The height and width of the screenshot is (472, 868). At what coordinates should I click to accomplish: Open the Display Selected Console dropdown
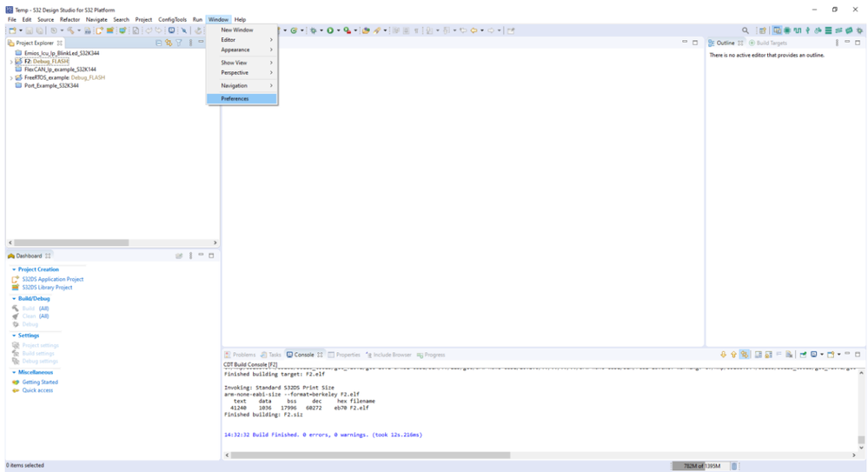pyautogui.click(x=821, y=355)
